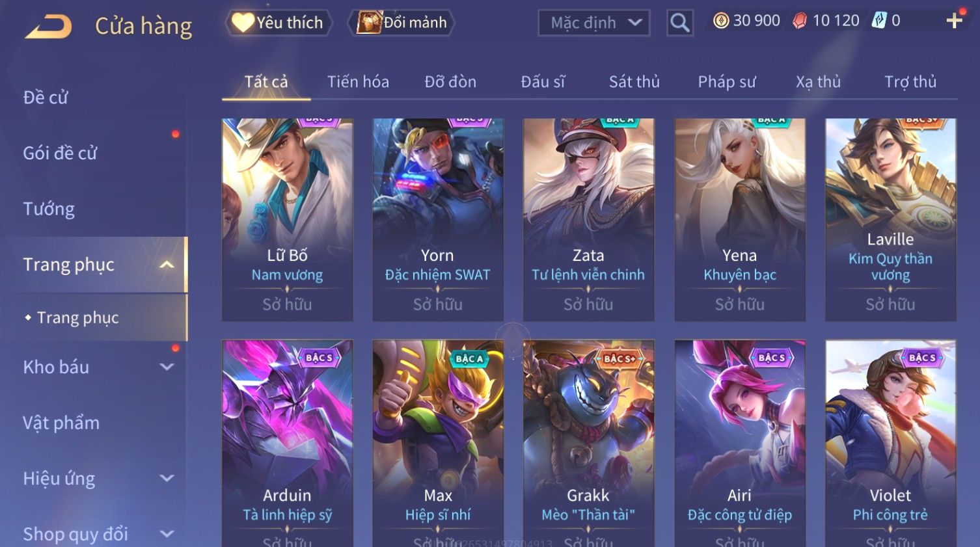Select the Tiến hóa tab

click(358, 82)
